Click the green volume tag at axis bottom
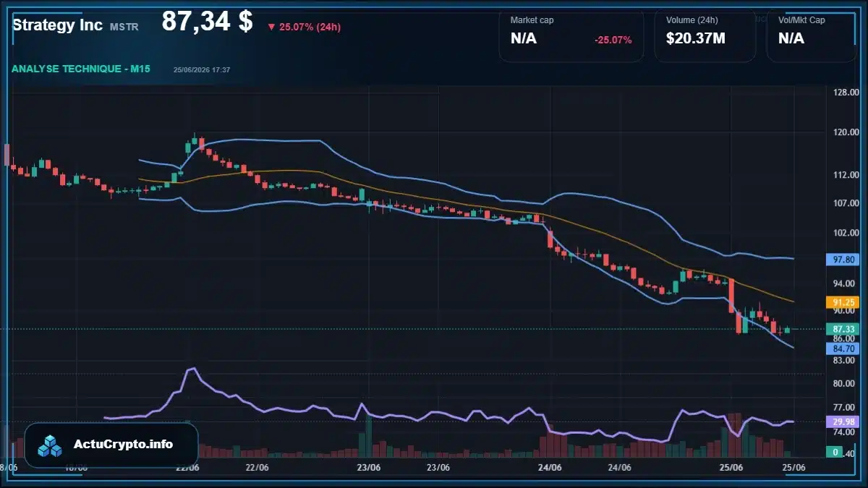The height and width of the screenshot is (488, 868). point(835,453)
